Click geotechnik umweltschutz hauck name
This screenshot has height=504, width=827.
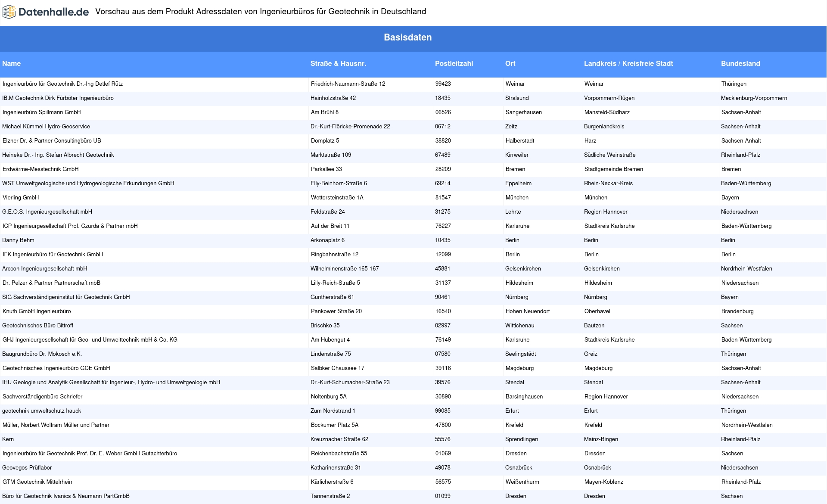point(41,411)
